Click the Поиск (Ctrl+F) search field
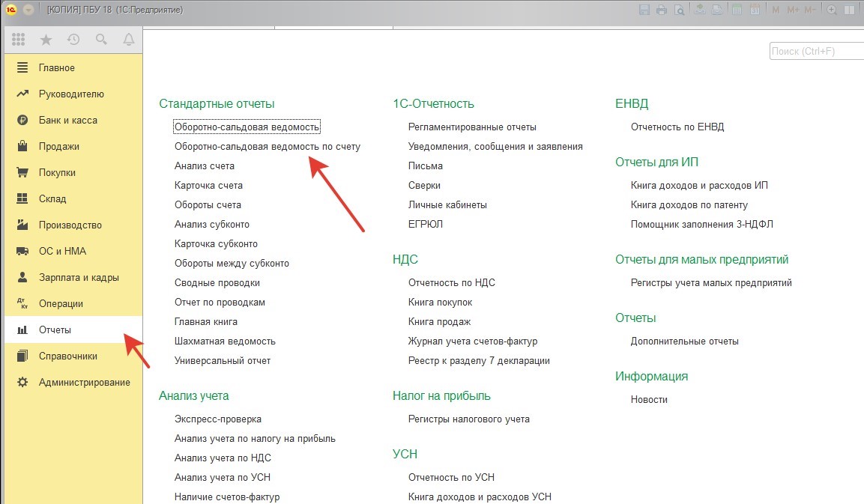This screenshot has width=864, height=504. pos(815,52)
